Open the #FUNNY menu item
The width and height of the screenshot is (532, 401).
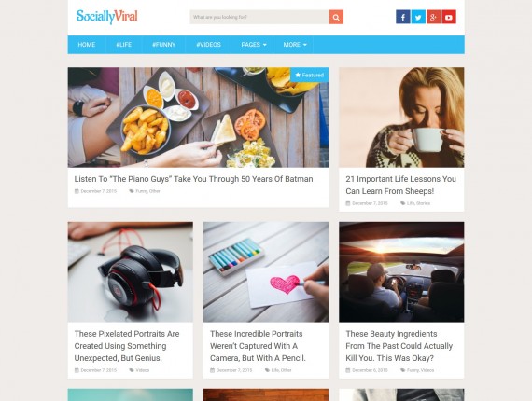(x=164, y=45)
